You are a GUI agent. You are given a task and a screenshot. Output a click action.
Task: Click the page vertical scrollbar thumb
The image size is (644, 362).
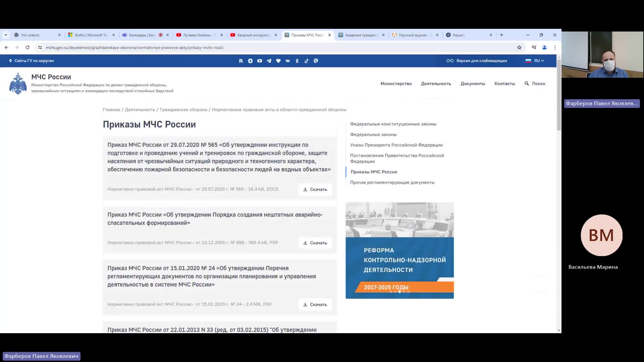coord(559,96)
